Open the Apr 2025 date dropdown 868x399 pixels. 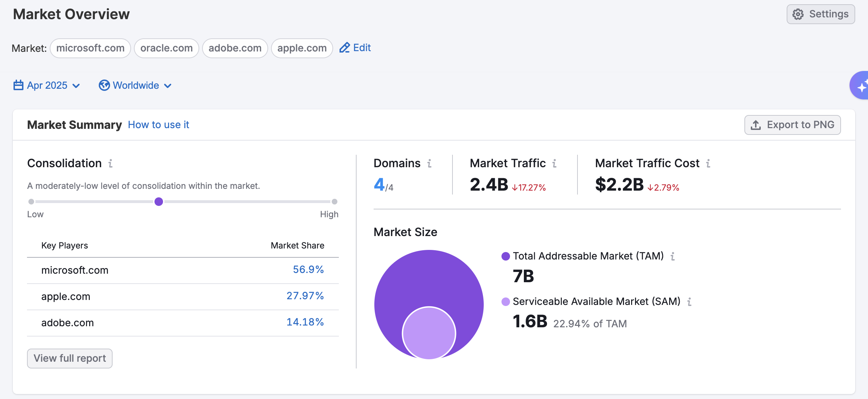point(47,86)
